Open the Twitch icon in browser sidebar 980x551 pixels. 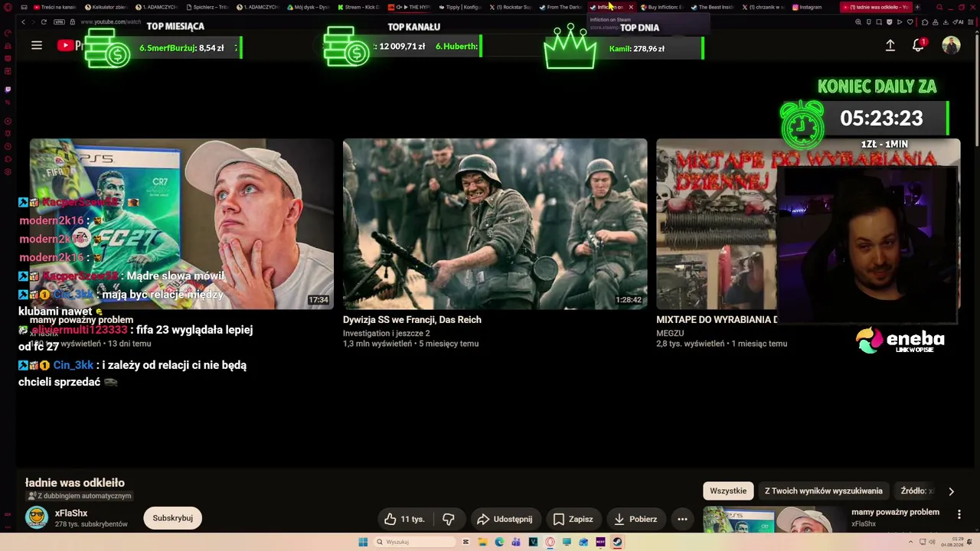8,90
